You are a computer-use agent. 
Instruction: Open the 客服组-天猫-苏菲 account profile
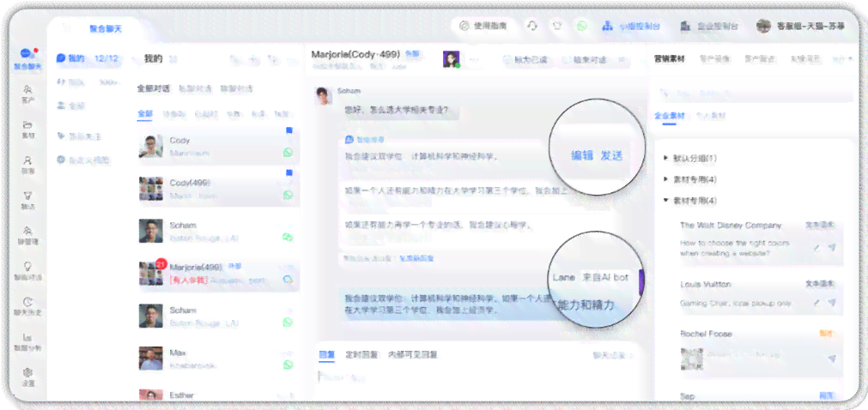801,26
